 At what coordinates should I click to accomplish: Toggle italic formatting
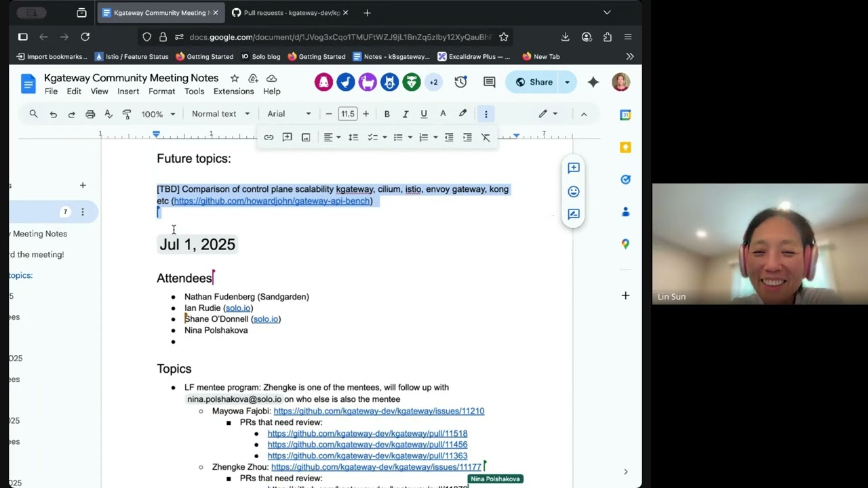[405, 114]
